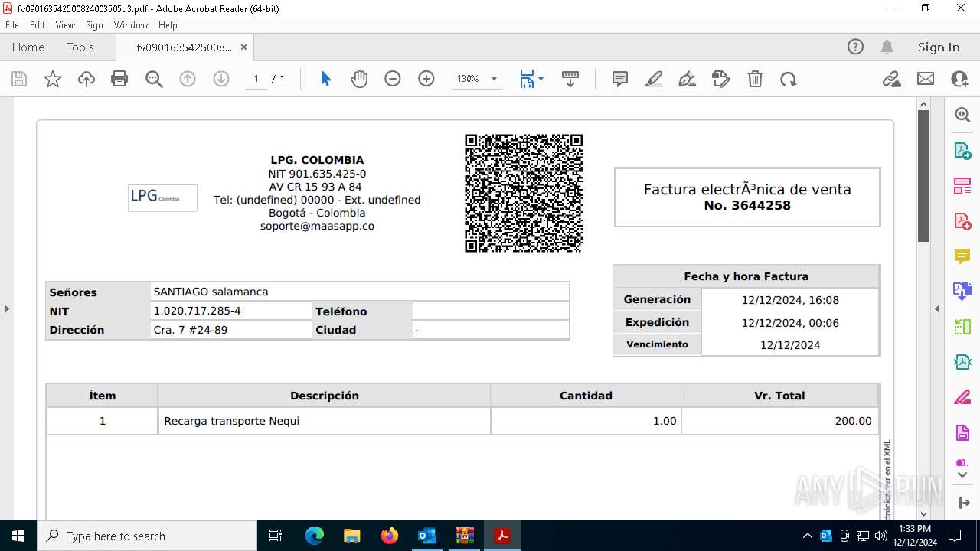The height and width of the screenshot is (551, 980).
Task: Activate the arrow selection tool
Action: (325, 79)
